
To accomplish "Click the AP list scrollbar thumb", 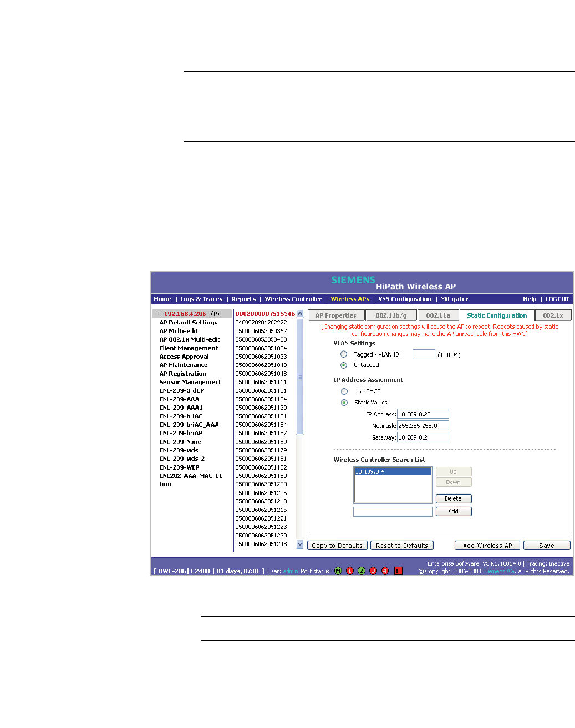I will (300, 376).
